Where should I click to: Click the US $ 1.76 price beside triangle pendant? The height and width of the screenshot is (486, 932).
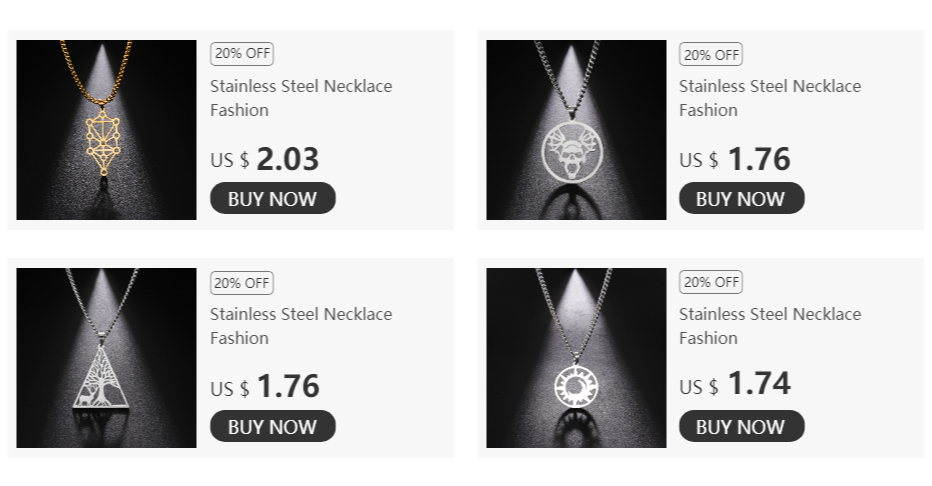265,386
